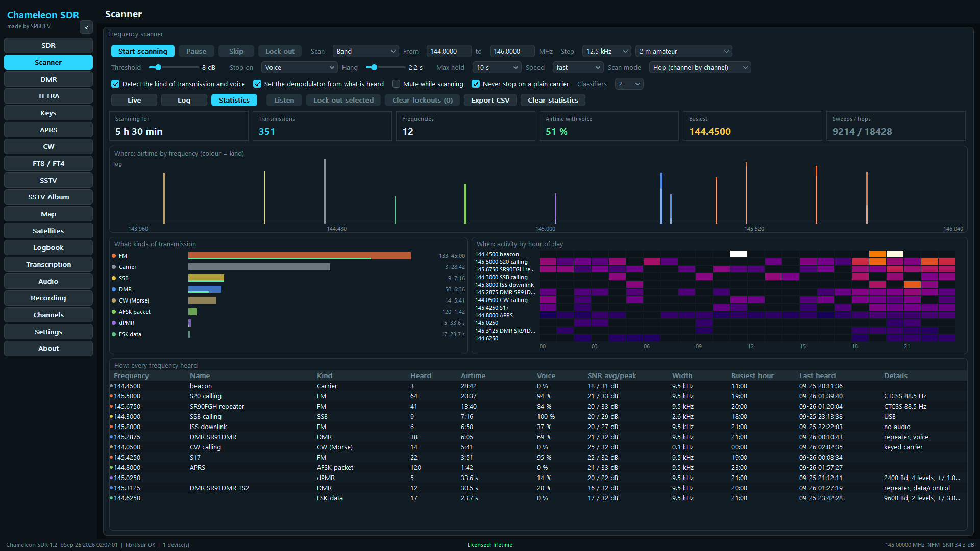Image resolution: width=980 pixels, height=551 pixels.
Task: Open the Max hold 10 s dropdown
Action: coord(497,68)
